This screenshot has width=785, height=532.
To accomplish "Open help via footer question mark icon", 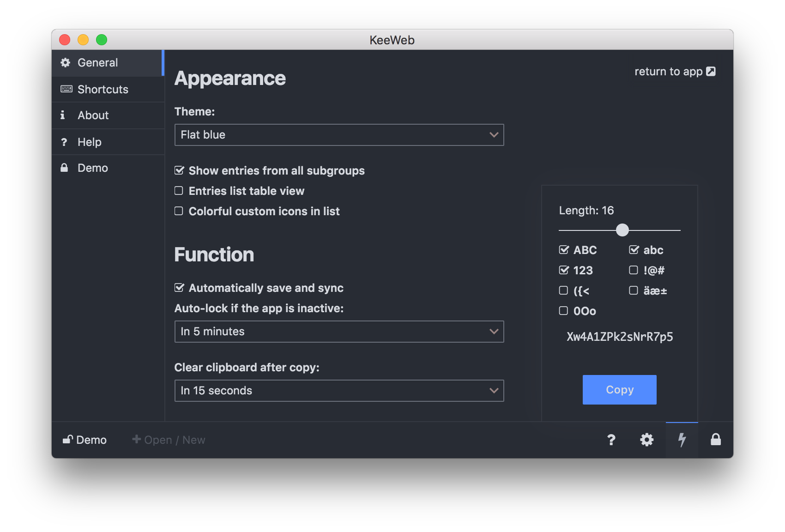I will [611, 440].
